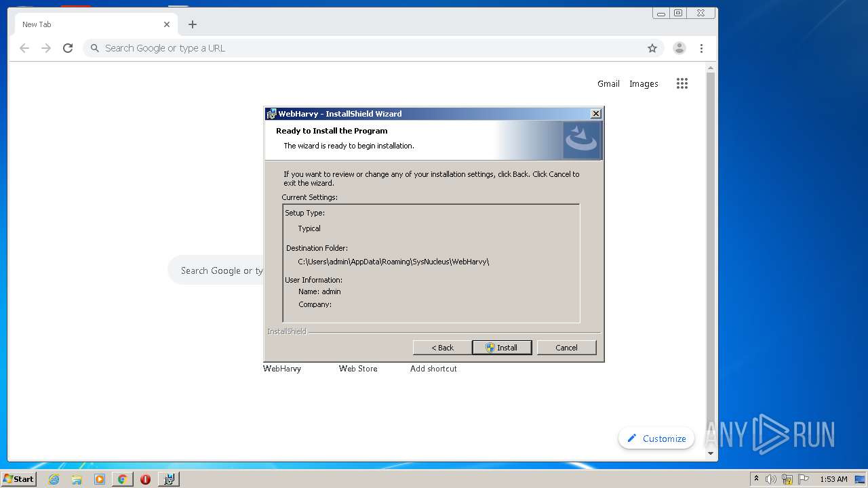Open the Images link
The width and height of the screenshot is (868, 488).
(644, 84)
